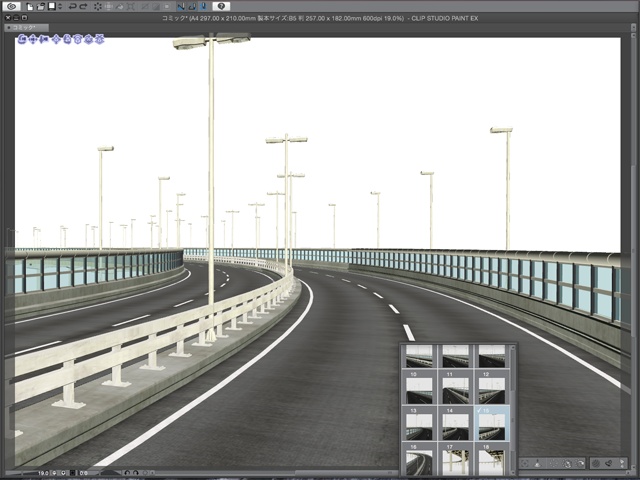Click the object launcher wrench settings icon
Viewport: 640px width, 480px height.
pyautogui.click(x=609, y=463)
